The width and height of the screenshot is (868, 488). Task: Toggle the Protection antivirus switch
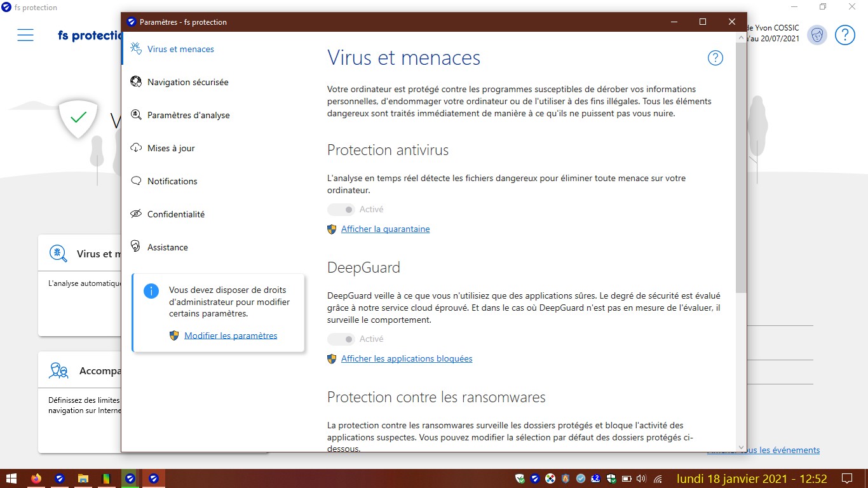pyautogui.click(x=341, y=210)
